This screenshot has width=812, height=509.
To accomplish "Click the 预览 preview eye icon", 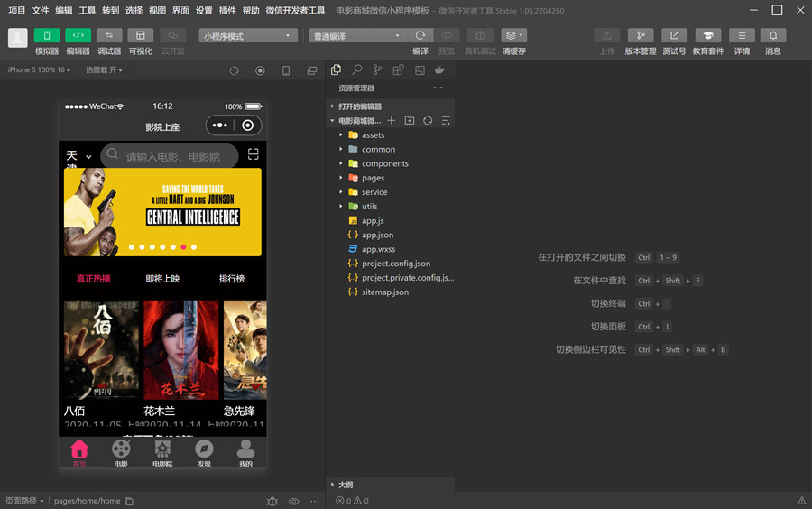I will coord(447,35).
